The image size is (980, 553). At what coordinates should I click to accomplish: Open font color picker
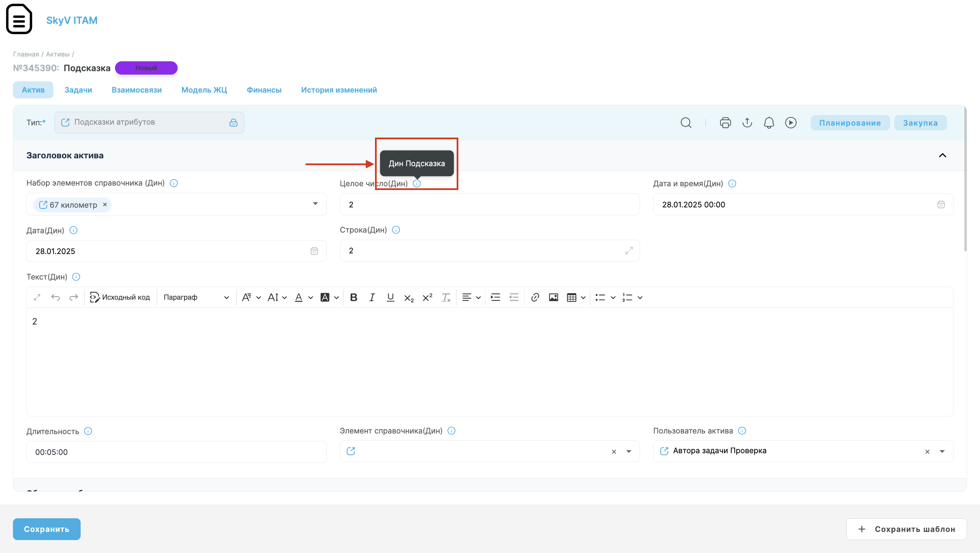pos(304,297)
